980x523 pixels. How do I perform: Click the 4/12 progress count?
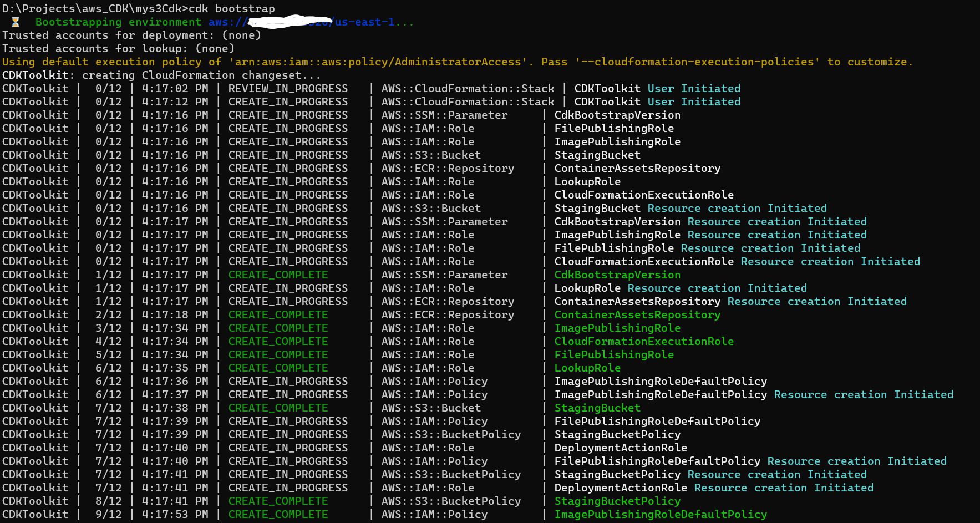point(108,342)
